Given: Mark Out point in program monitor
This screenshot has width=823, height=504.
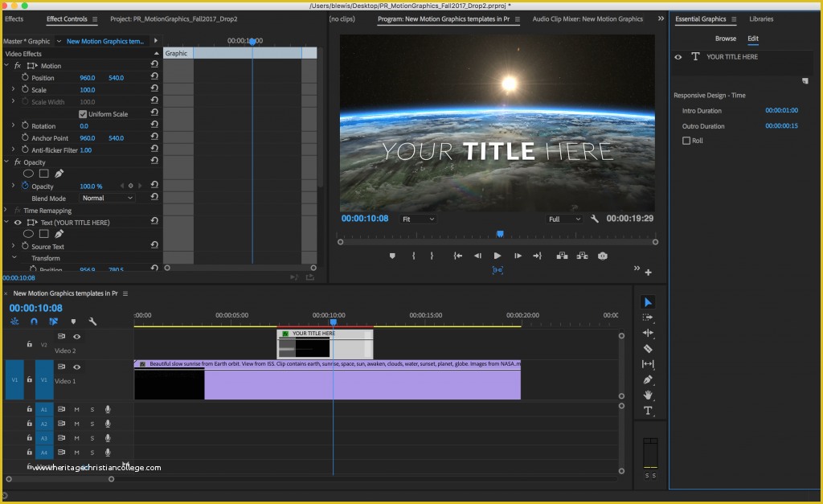Looking at the screenshot, I should pos(432,256).
